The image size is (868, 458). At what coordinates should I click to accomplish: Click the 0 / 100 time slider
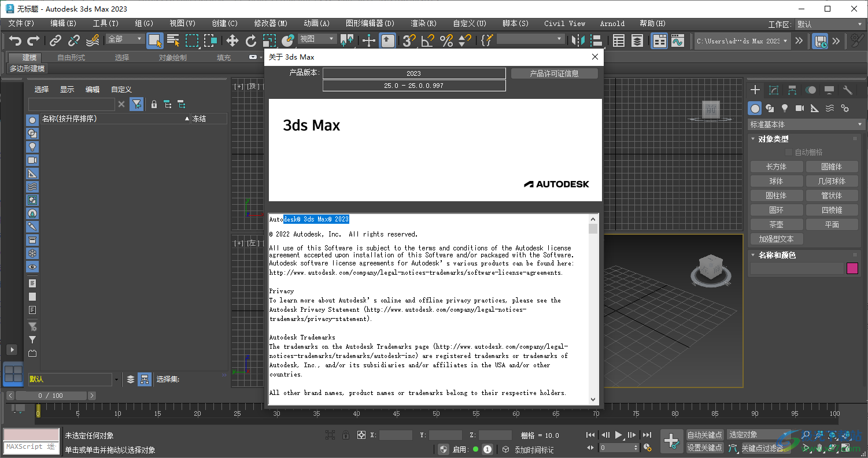click(51, 396)
